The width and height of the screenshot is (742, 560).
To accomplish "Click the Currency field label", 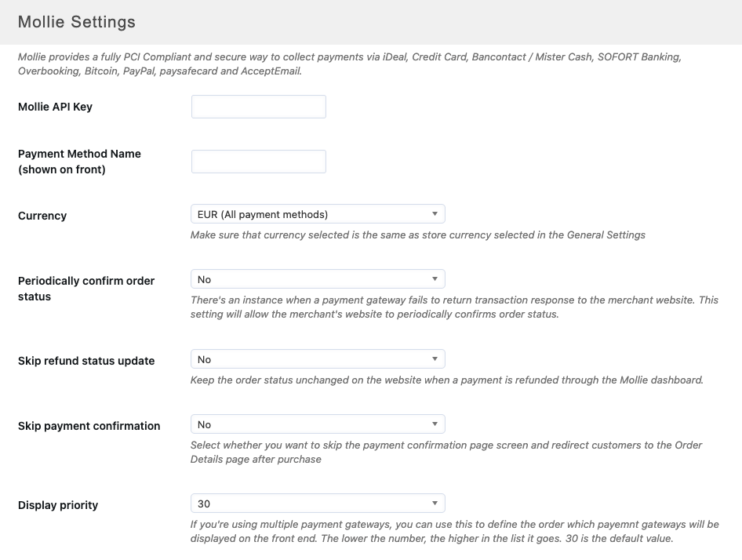I will point(42,216).
